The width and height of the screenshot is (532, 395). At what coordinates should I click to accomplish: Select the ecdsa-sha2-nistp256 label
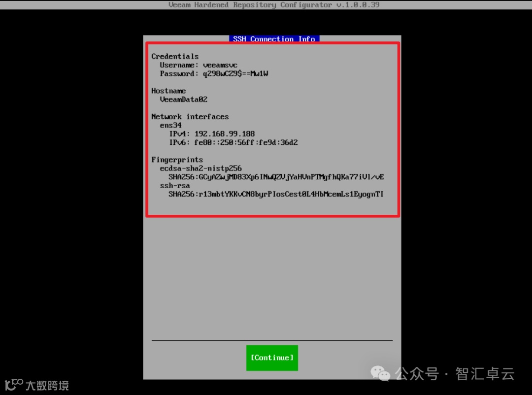[x=201, y=168]
